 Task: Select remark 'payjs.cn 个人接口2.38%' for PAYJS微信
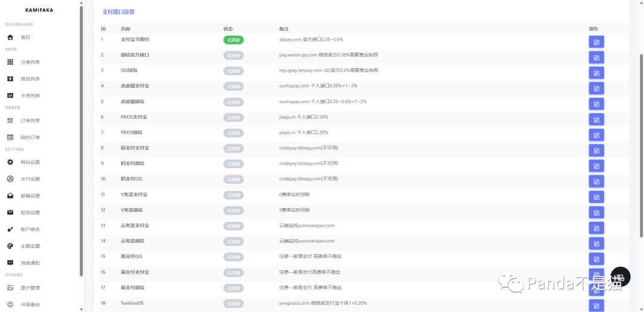[304, 132]
